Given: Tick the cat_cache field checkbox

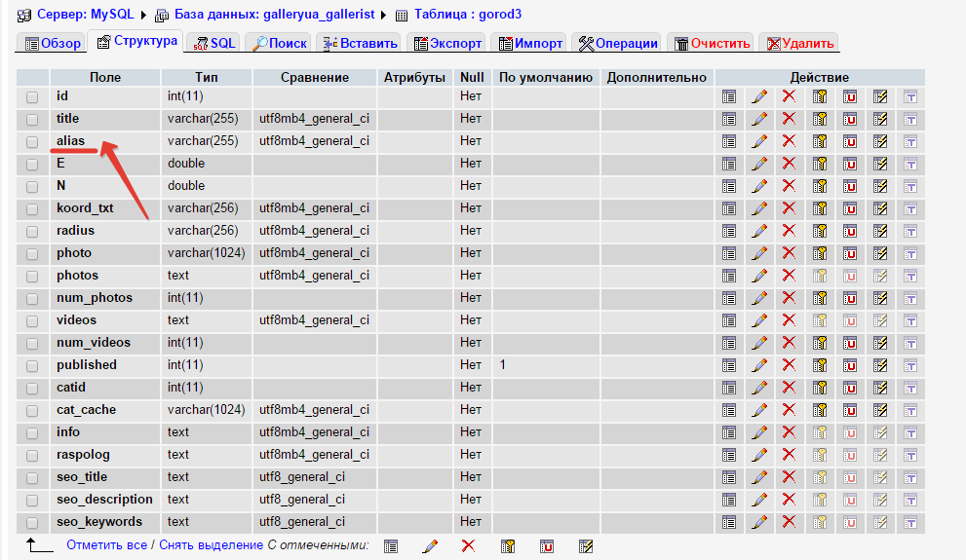Looking at the screenshot, I should coord(32,411).
